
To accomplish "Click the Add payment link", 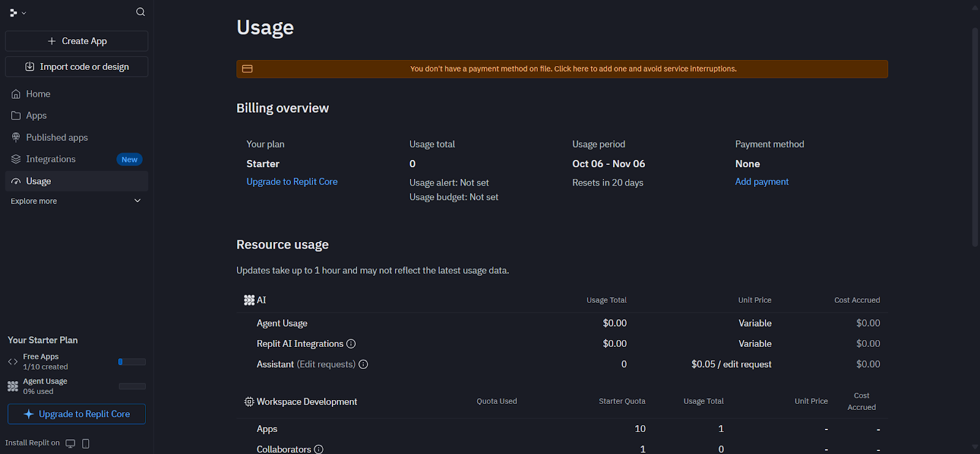I will pyautogui.click(x=761, y=182).
